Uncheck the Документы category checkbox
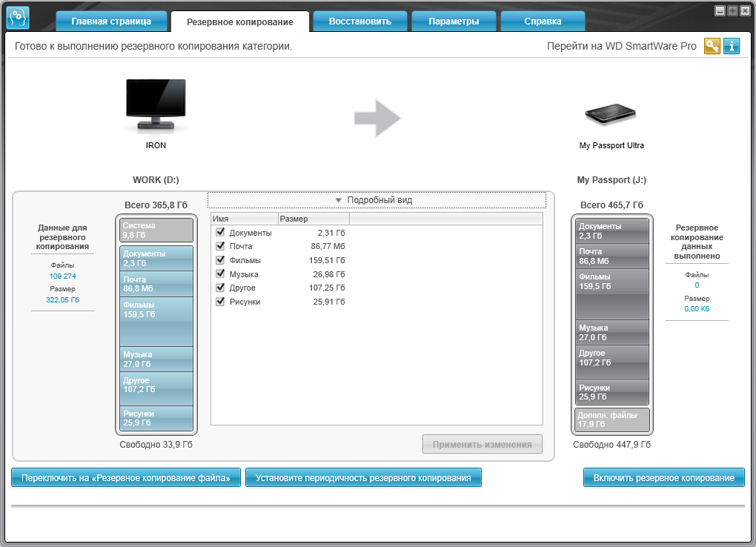This screenshot has width=756, height=547. [x=220, y=233]
